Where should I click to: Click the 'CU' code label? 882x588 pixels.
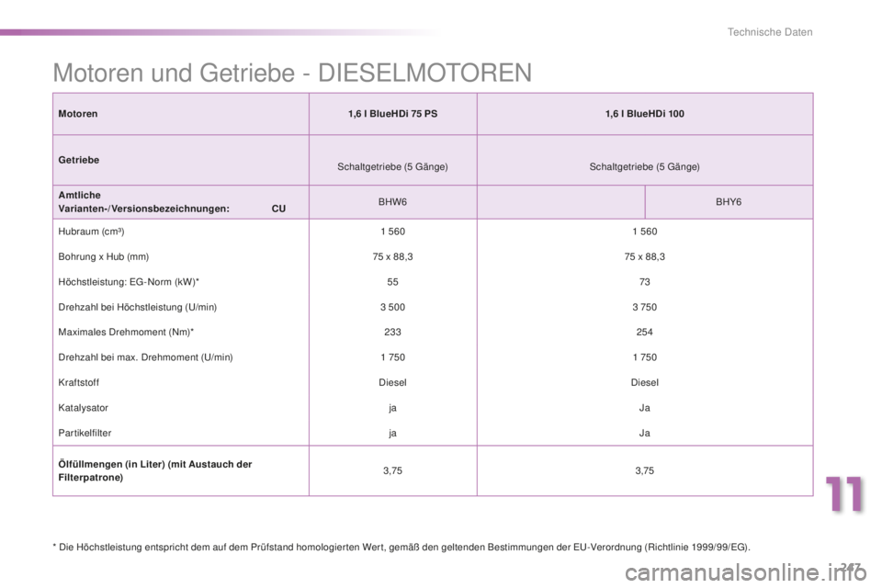click(278, 209)
